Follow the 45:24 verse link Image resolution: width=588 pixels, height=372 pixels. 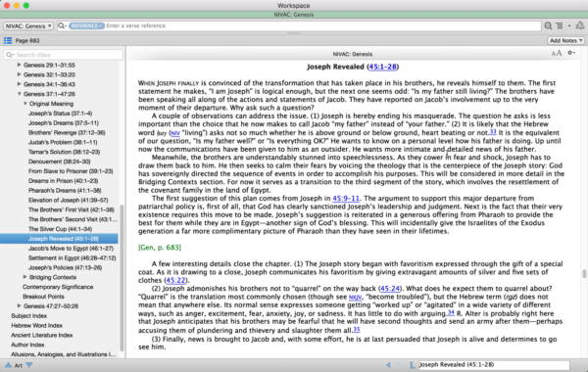390,289
